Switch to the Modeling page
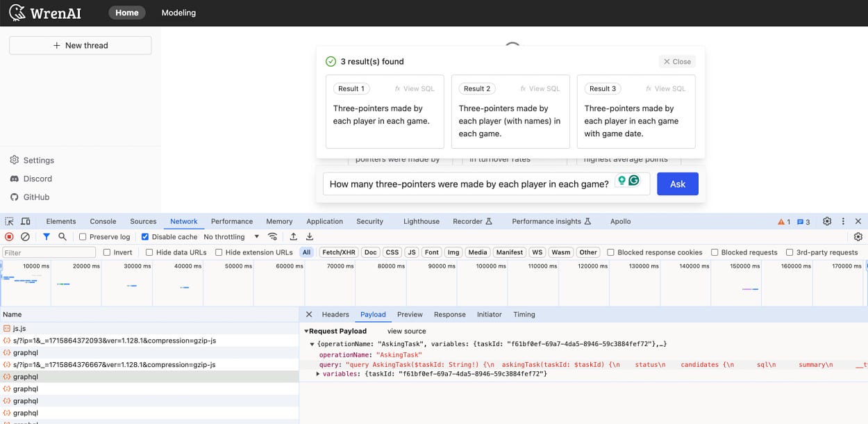868x424 pixels. [178, 13]
